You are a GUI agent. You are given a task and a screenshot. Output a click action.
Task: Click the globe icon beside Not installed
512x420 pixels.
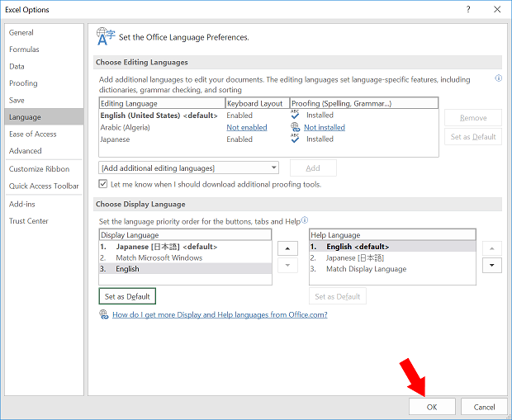pyautogui.click(x=295, y=127)
